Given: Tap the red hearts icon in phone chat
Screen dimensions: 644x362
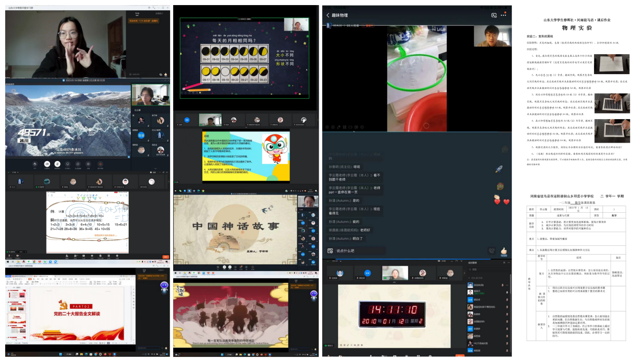Looking at the screenshot, I should [502, 201].
